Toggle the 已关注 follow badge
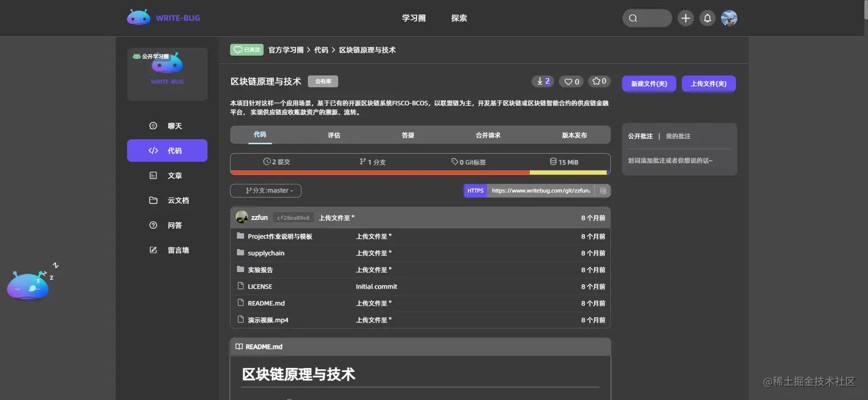The width and height of the screenshot is (868, 400). click(x=247, y=50)
